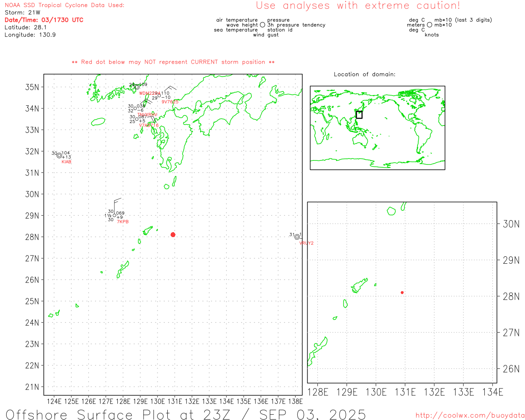Click the VRUY2 station circle marker

coord(297,237)
